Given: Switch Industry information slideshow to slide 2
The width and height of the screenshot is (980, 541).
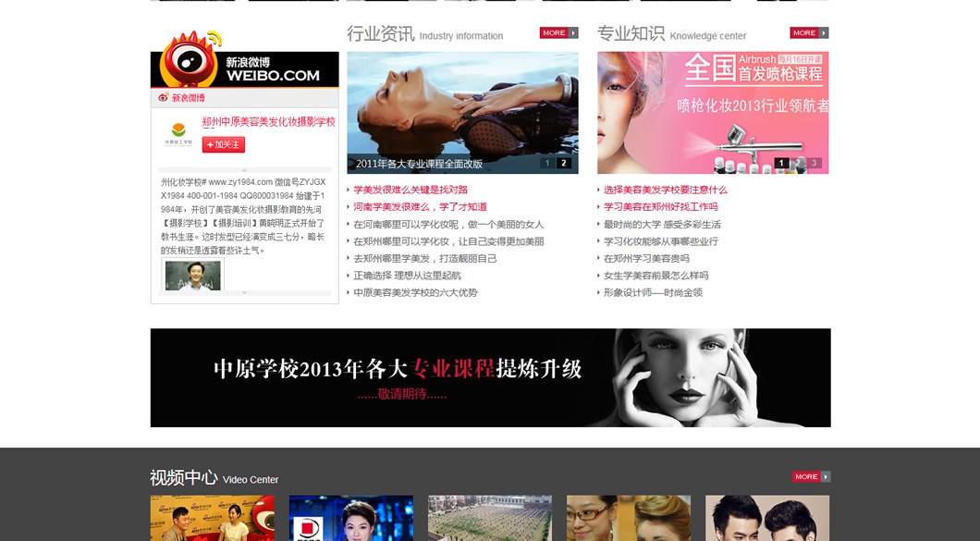Looking at the screenshot, I should 564,164.
